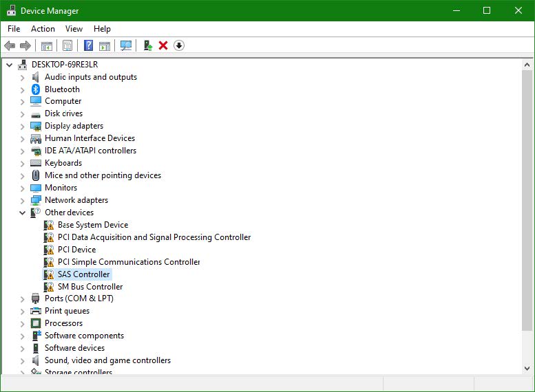The width and height of the screenshot is (535, 392).
Task: Click the Display adapters icon
Action: tap(36, 126)
